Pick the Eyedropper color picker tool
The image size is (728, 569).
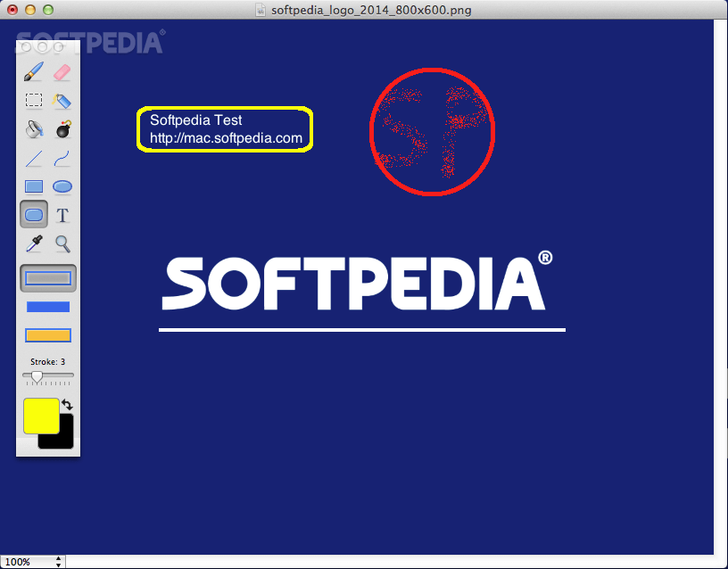tap(34, 243)
